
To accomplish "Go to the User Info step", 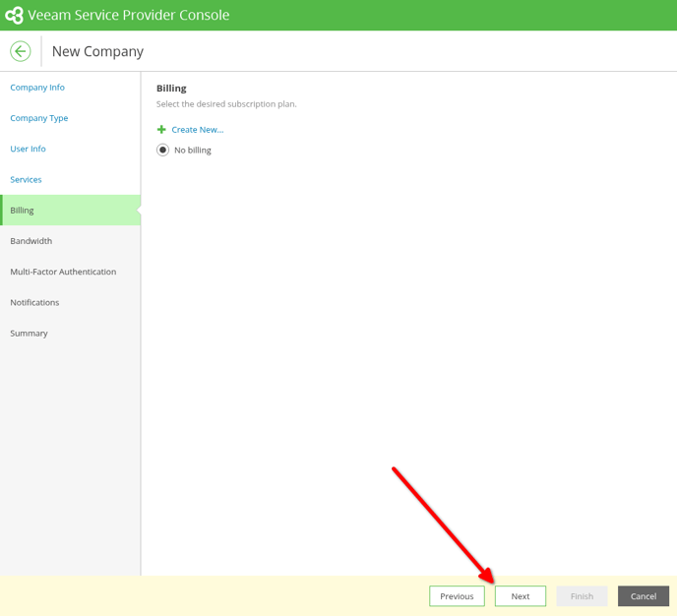I will click(x=29, y=149).
